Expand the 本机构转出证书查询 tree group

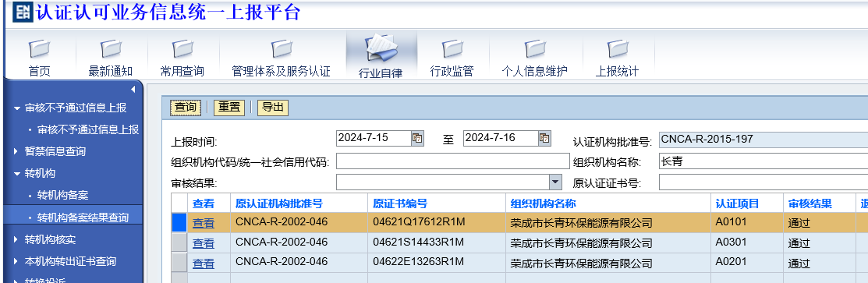[x=17, y=261]
